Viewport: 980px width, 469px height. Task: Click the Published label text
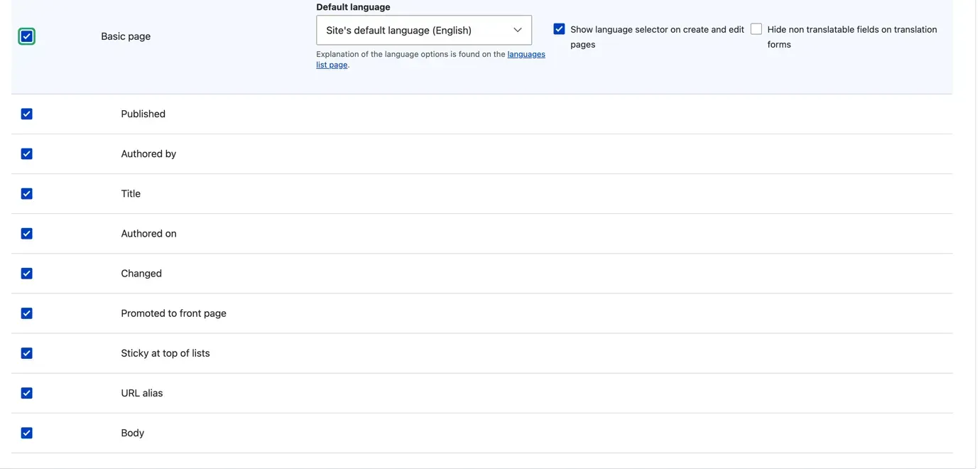(143, 114)
